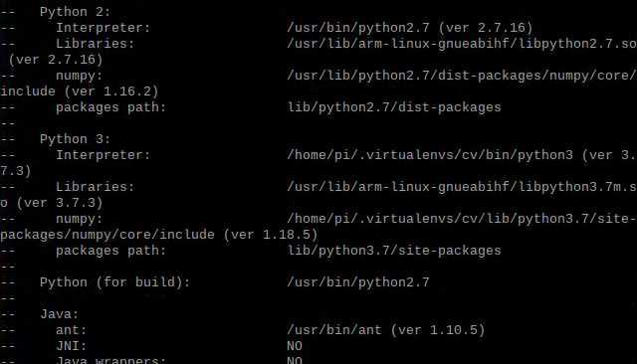
Task: Click the Java wrappers label
Action: [110, 360]
